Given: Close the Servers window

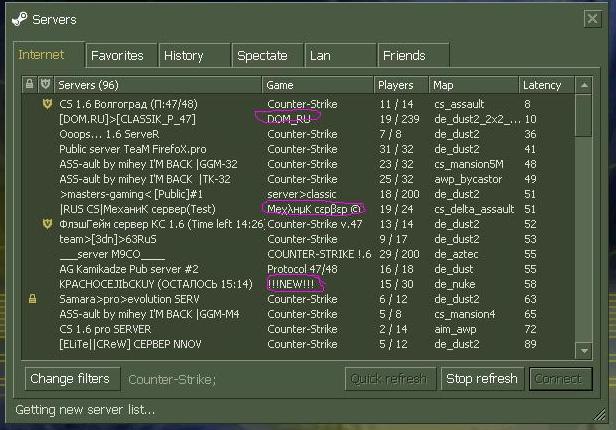Looking at the screenshot, I should click(592, 18).
